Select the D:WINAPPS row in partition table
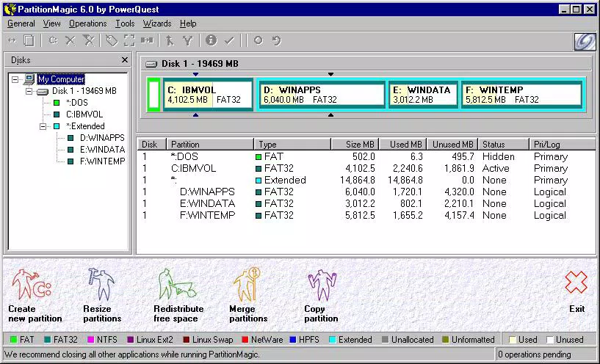 (366, 192)
